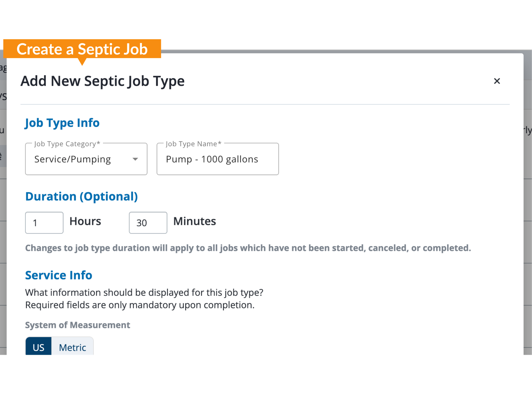Click the Job Type Info heading
Image resolution: width=532 pixels, height=394 pixels.
pos(62,123)
